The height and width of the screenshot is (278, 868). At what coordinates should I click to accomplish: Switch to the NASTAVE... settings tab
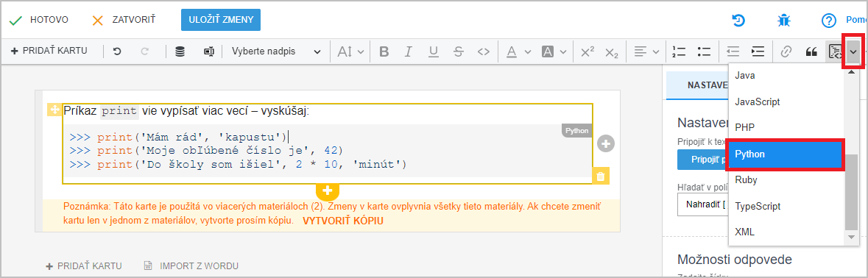[697, 85]
